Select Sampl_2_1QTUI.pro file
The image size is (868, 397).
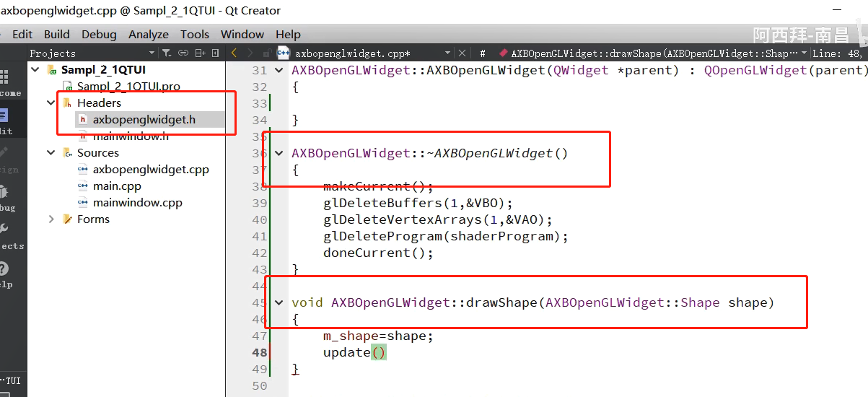tap(128, 86)
